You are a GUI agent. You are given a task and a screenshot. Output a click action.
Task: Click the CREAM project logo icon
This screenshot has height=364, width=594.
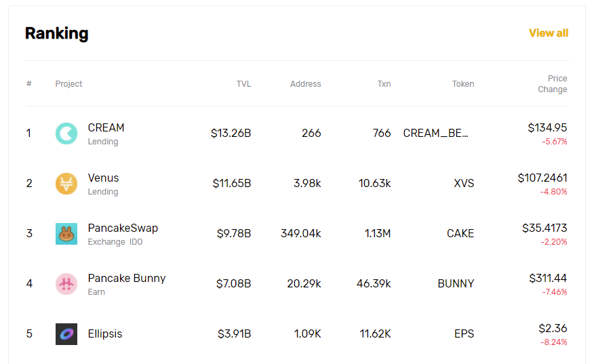[66, 134]
